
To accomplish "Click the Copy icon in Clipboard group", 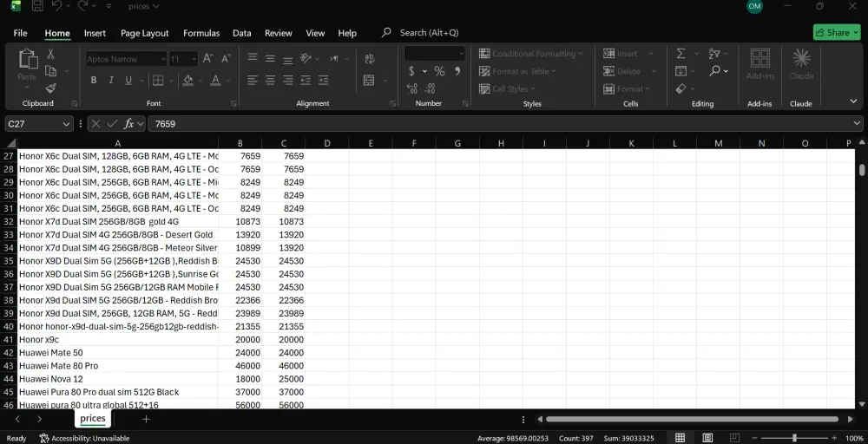I will (50, 71).
